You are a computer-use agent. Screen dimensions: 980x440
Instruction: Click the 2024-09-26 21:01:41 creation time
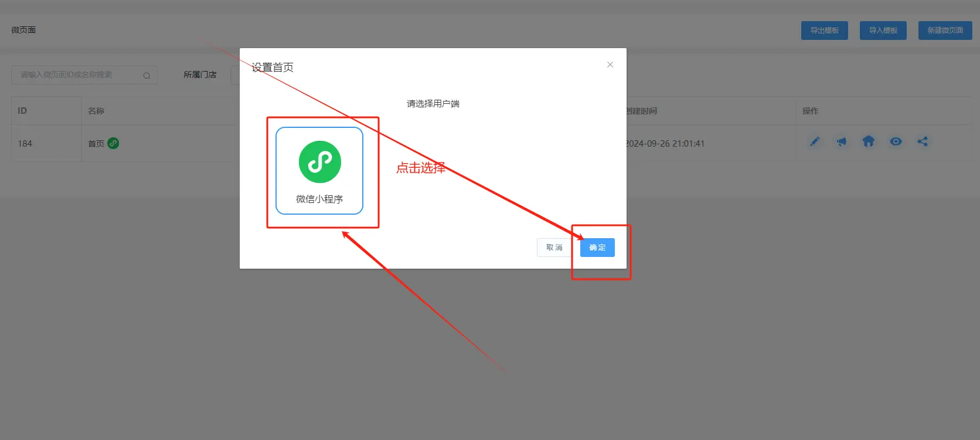click(x=665, y=144)
